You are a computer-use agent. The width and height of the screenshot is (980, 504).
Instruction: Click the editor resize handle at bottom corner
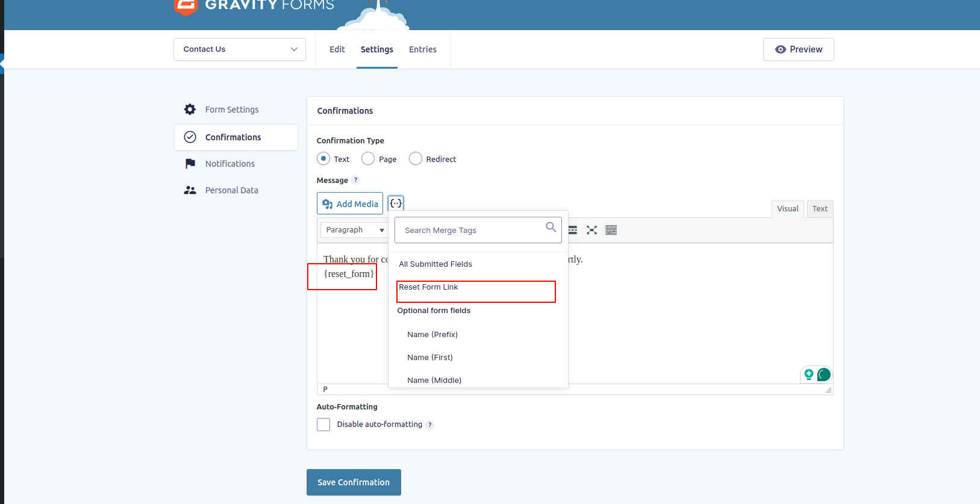point(828,390)
